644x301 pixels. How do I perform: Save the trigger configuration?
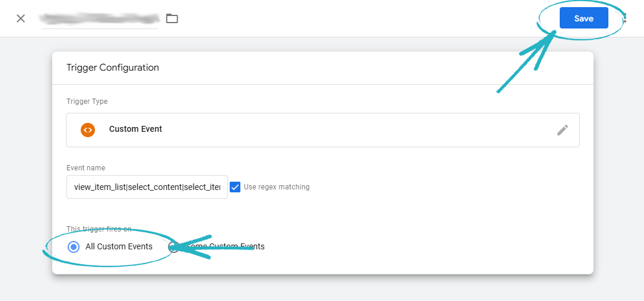click(583, 18)
